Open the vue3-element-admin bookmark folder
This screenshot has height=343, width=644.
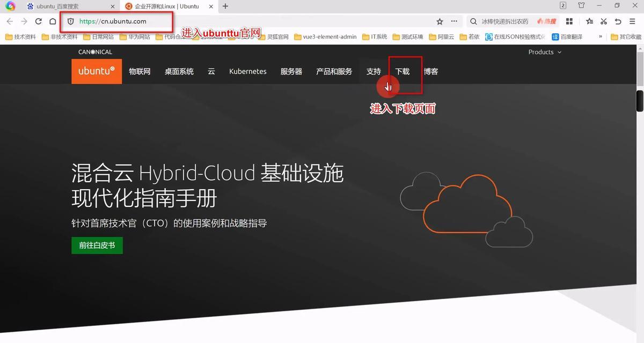tap(325, 37)
